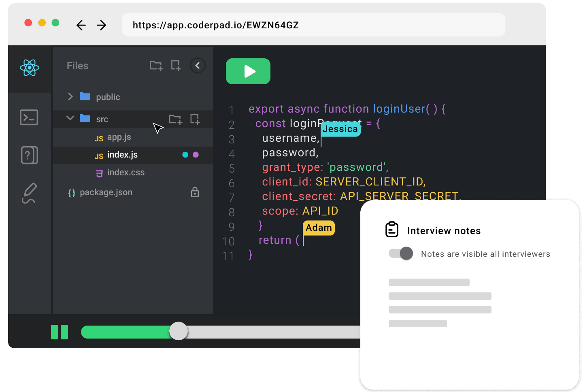Click the coderpad URL address bar

(313, 25)
